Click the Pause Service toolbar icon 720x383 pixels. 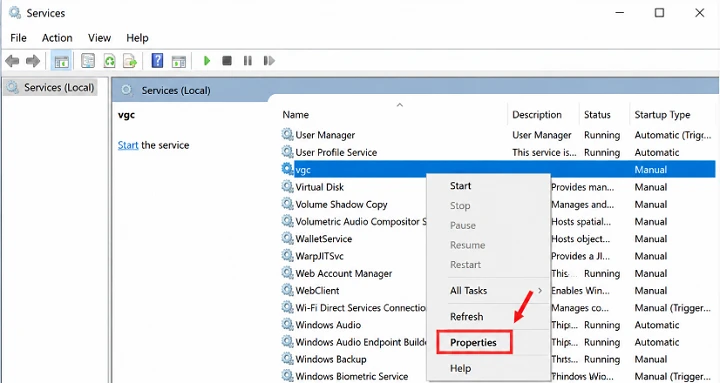tap(248, 61)
